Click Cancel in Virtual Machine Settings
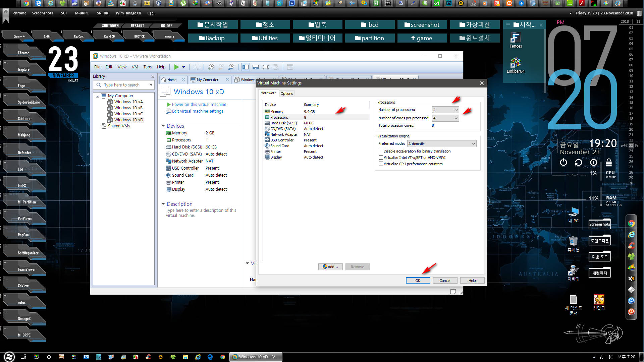The width and height of the screenshot is (644, 362). (x=445, y=281)
